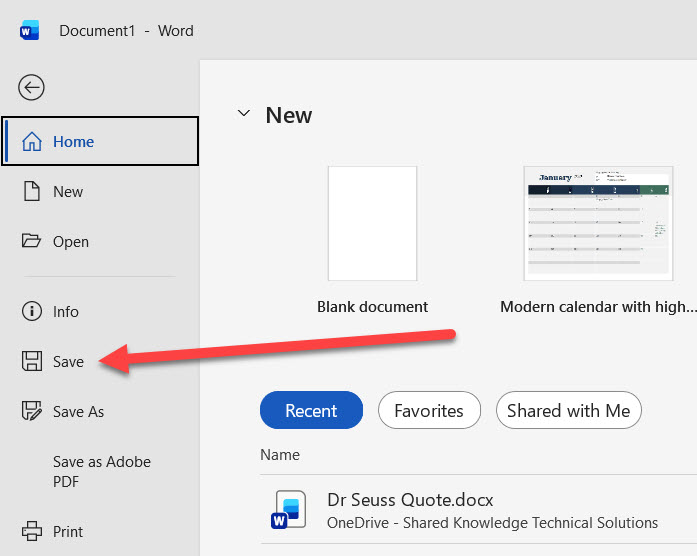Screen dimensions: 697x556
Task: Select Save in the sidebar
Action: pos(100,361)
